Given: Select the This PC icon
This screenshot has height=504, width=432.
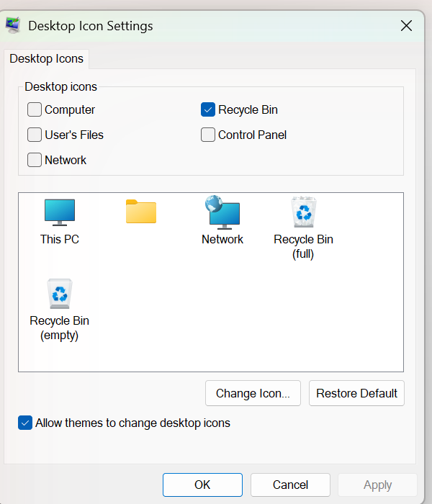Looking at the screenshot, I should pos(60,212).
